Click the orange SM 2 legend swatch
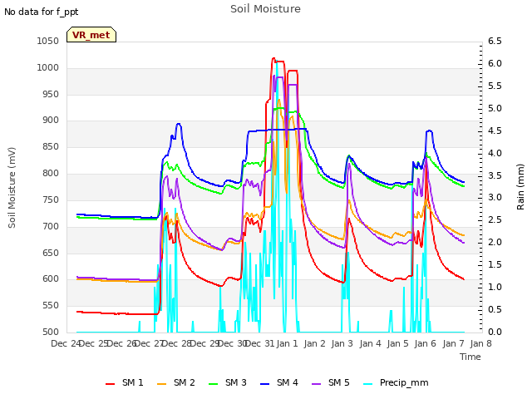Viewport: 532px width, 399px height. click(162, 384)
